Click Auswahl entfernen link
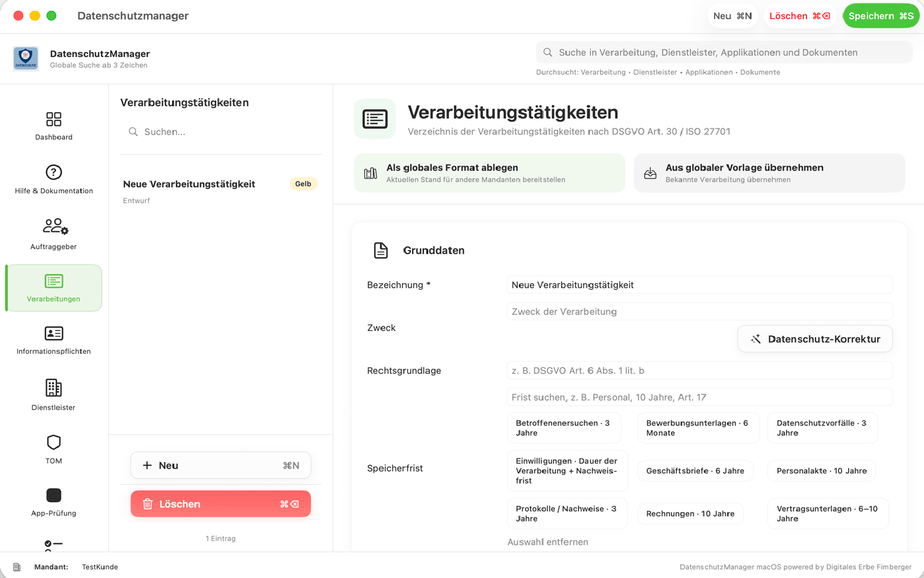This screenshot has width=924, height=578. 548,542
